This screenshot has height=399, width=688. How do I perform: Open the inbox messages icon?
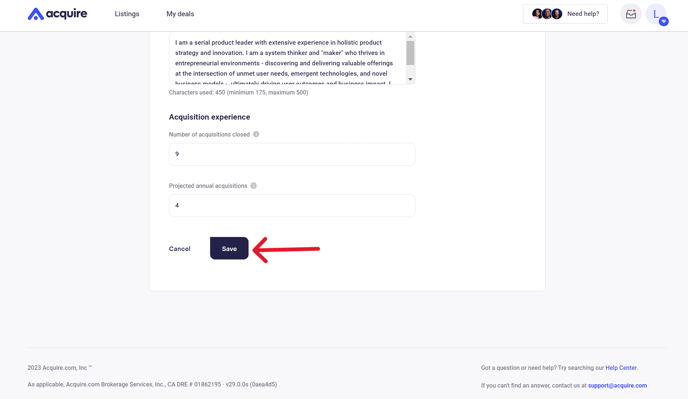(631, 14)
